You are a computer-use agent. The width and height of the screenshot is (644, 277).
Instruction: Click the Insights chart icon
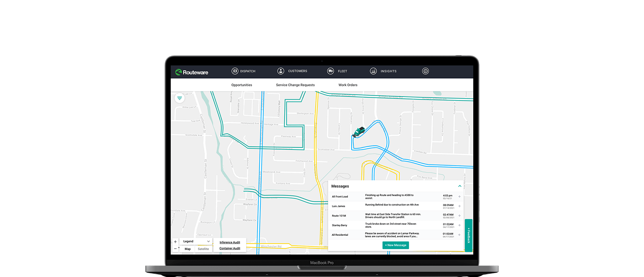click(373, 71)
